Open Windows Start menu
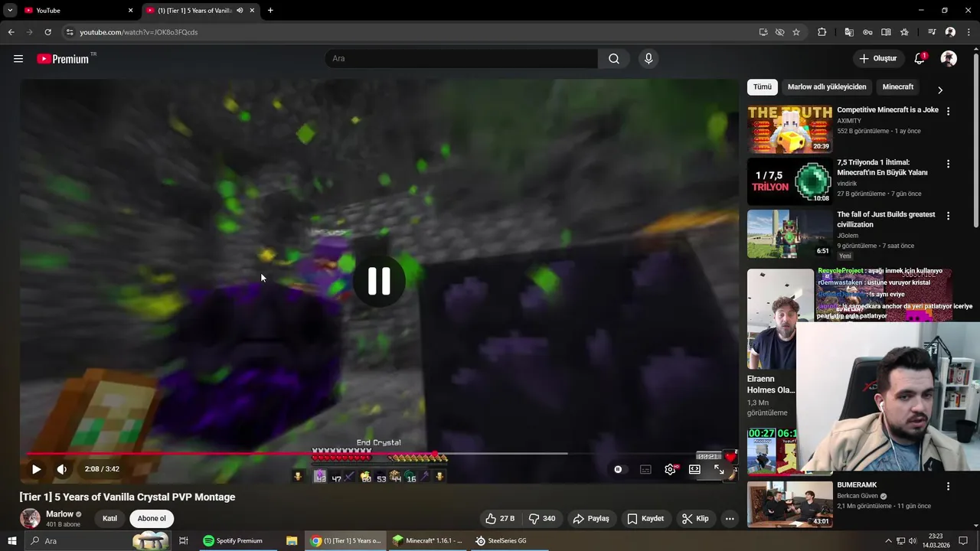 point(12,541)
